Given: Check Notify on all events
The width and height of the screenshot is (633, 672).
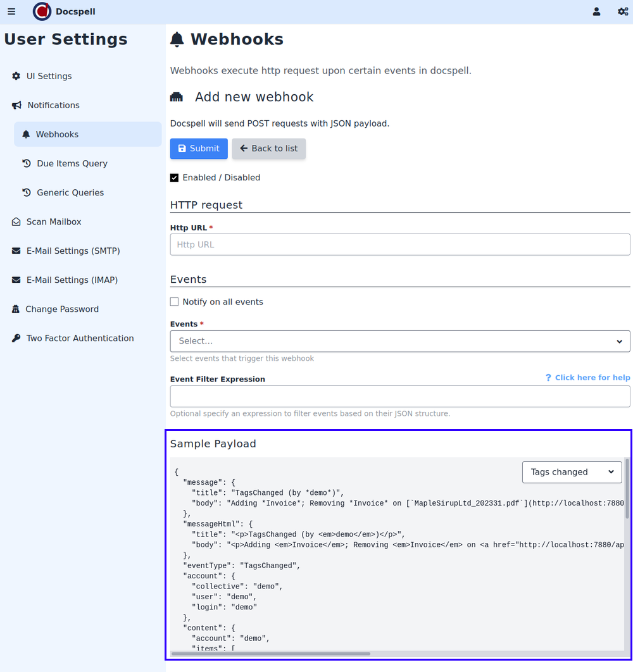Looking at the screenshot, I should point(175,302).
